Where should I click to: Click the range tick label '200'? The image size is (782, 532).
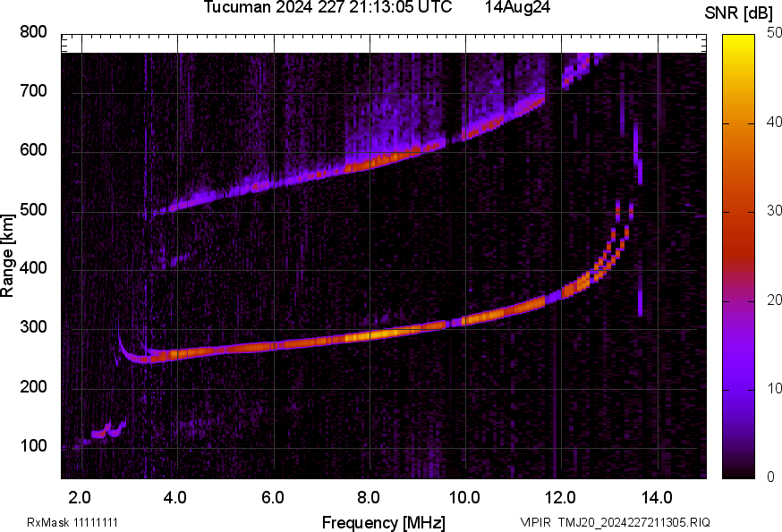(x=33, y=387)
